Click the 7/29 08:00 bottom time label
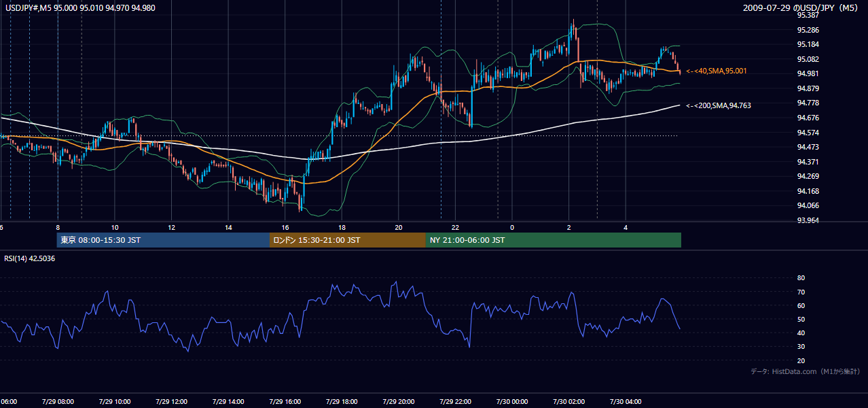Image resolution: width=868 pixels, height=408 pixels. tap(57, 401)
